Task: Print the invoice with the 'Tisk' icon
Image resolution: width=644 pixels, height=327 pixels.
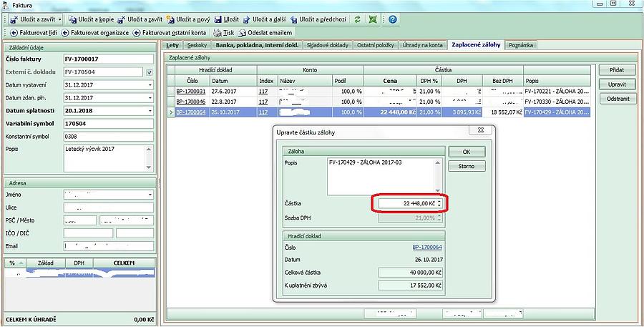Action: pyautogui.click(x=217, y=33)
